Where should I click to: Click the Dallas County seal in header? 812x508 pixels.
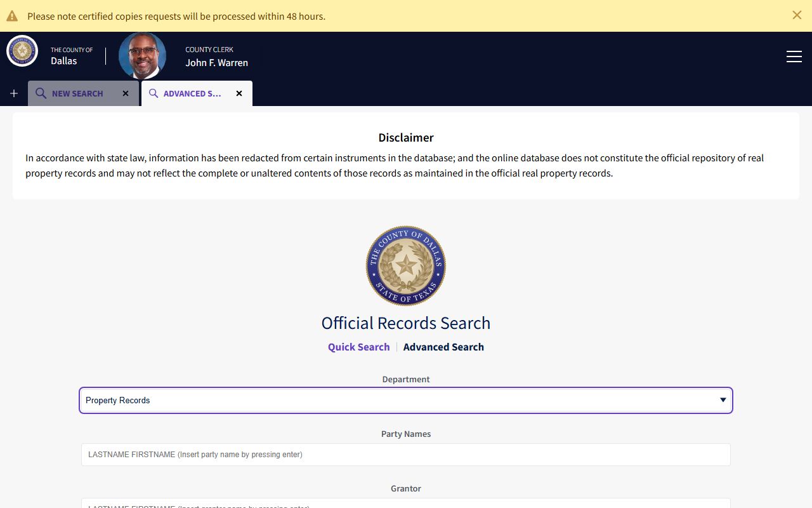[x=22, y=51]
